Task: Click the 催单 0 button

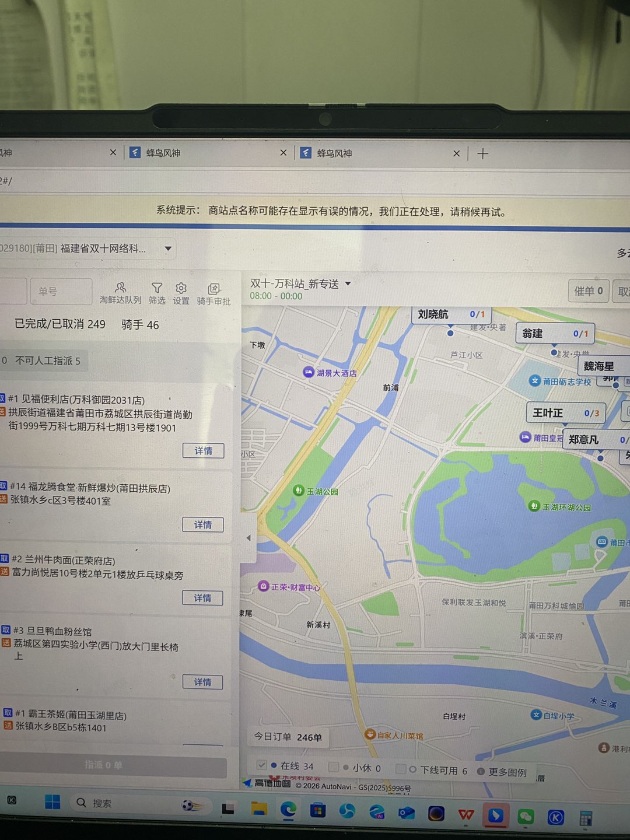Action: (589, 290)
